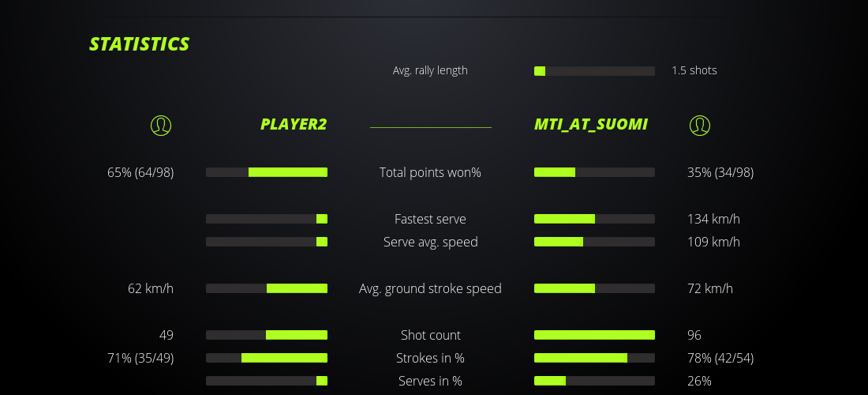Click the 62 km/h ground stroke value
Image resolution: width=868 pixels, height=395 pixels.
click(151, 288)
